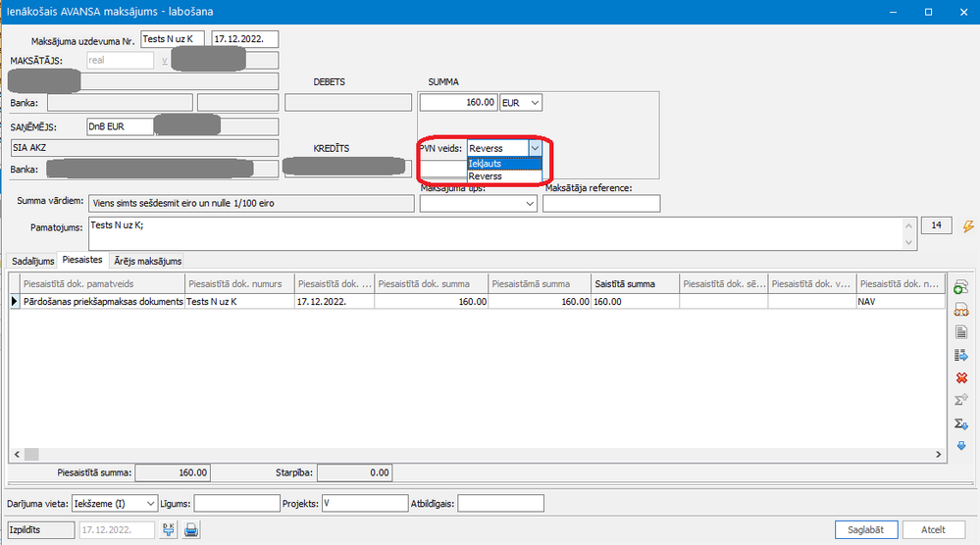Open the plain document page icon
The height and width of the screenshot is (545, 980).
[961, 332]
